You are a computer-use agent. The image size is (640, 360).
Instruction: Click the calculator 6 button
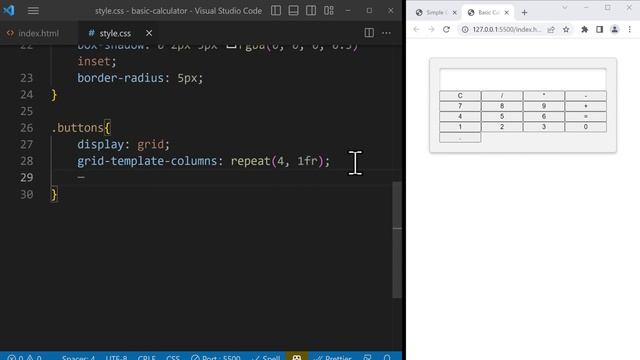pyautogui.click(x=544, y=116)
